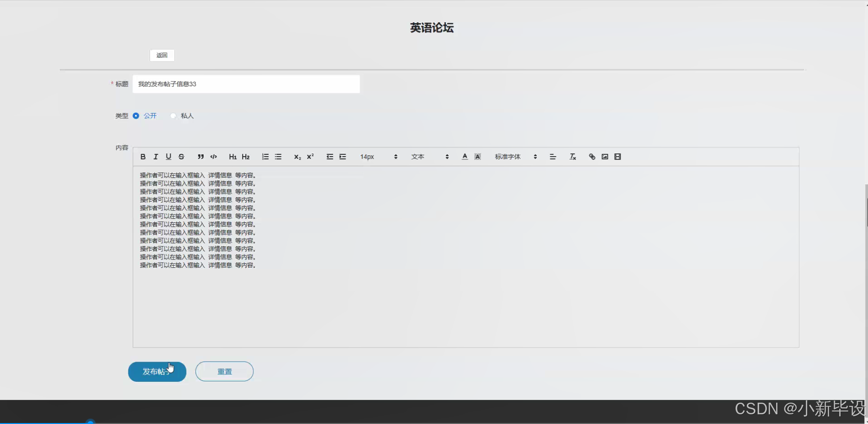Click the 发布帖子 publish button
The image size is (868, 424).
pyautogui.click(x=157, y=371)
